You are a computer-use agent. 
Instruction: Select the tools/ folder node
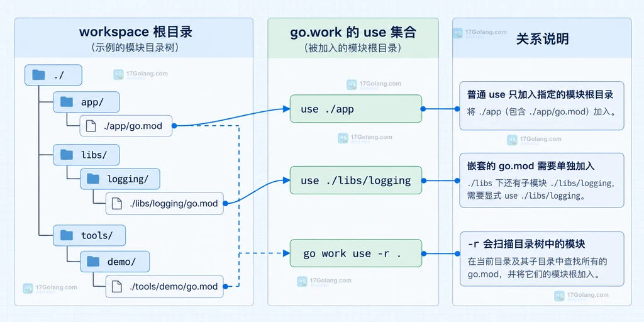coord(89,235)
